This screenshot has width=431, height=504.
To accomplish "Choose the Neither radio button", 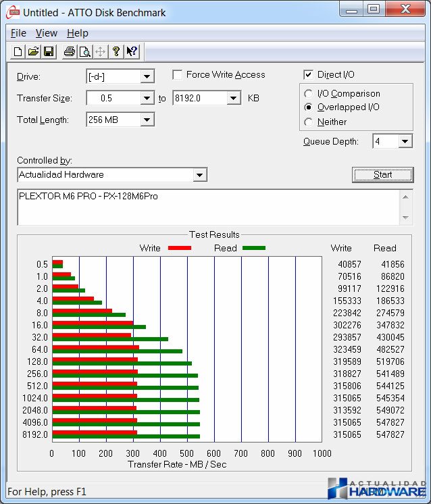I will (x=309, y=122).
